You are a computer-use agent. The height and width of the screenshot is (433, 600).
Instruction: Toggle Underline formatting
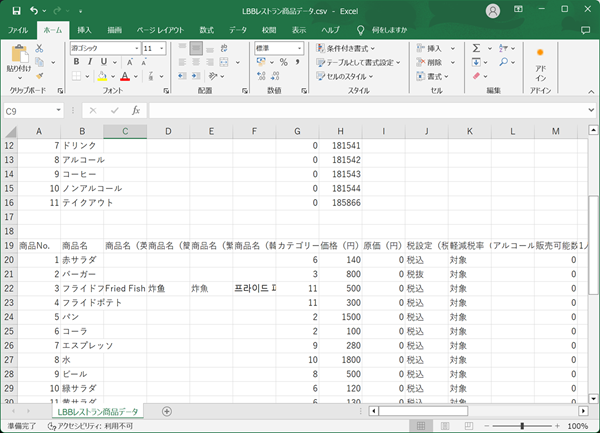coord(103,62)
